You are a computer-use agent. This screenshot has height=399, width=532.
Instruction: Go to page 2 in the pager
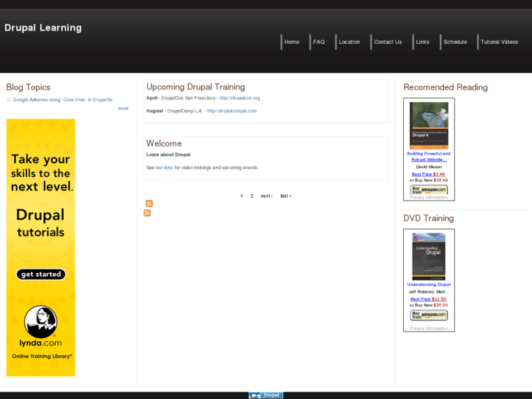pyautogui.click(x=252, y=196)
